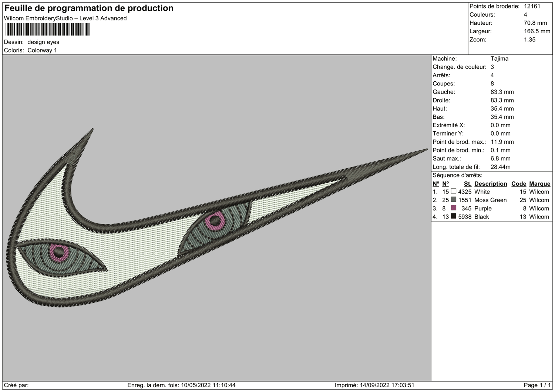555x392 pixels.
Task: Click the height value '70.8 mm'
Action: [x=535, y=23]
